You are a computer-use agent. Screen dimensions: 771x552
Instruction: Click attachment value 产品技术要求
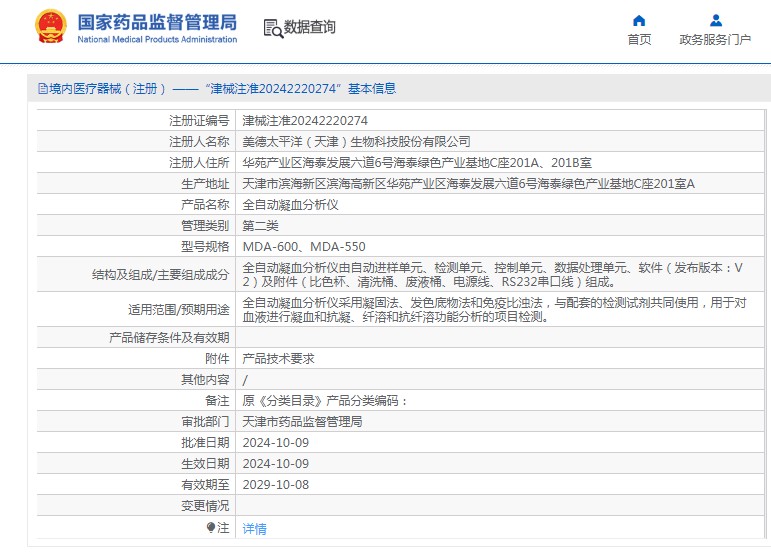[x=278, y=358]
